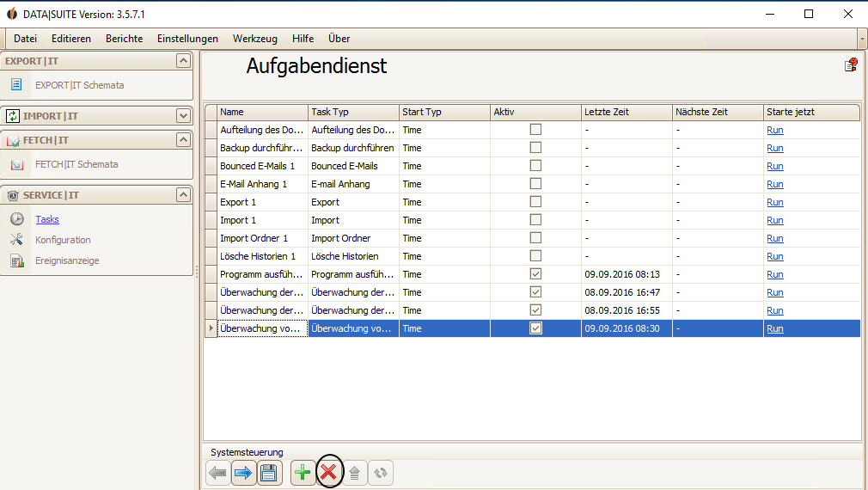Open FETCH|IT Schemata entry
The height and width of the screenshot is (490, 868).
(x=76, y=164)
